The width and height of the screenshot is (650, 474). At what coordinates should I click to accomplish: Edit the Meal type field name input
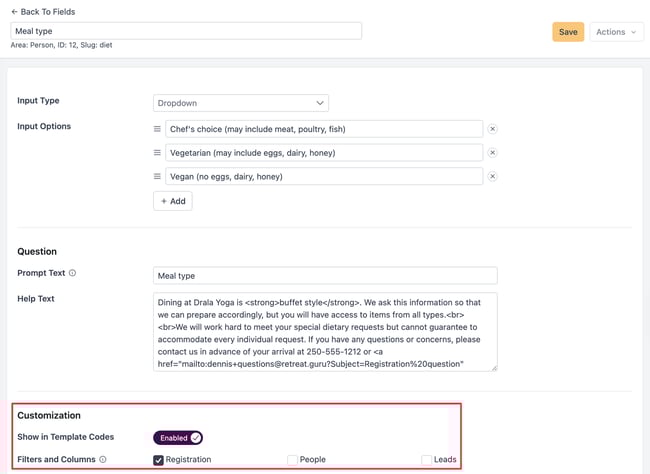click(x=186, y=31)
